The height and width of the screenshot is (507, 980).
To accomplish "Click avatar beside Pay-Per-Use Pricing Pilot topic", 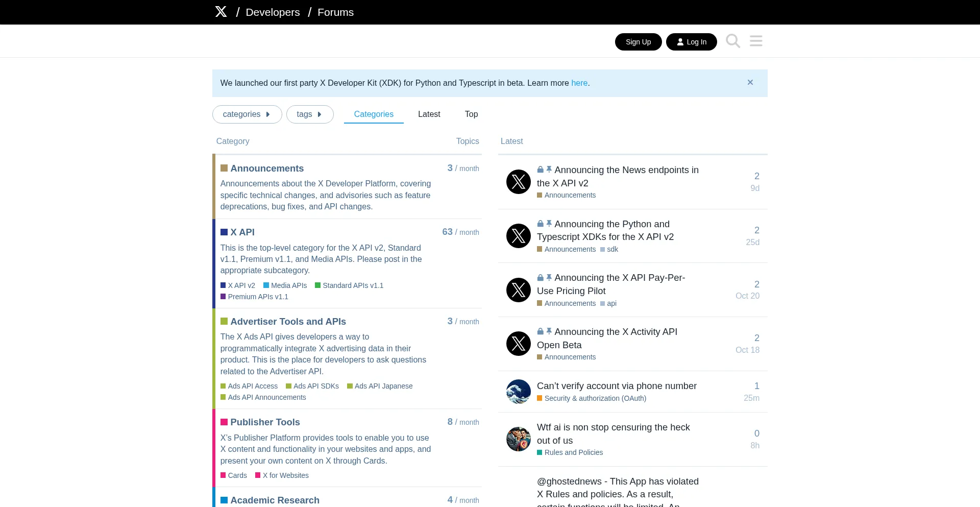I will pyautogui.click(x=519, y=290).
